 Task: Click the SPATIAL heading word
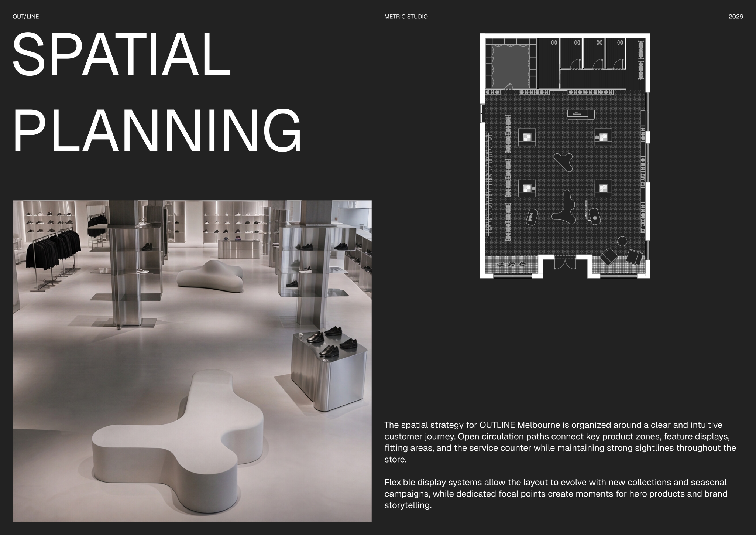click(x=122, y=54)
